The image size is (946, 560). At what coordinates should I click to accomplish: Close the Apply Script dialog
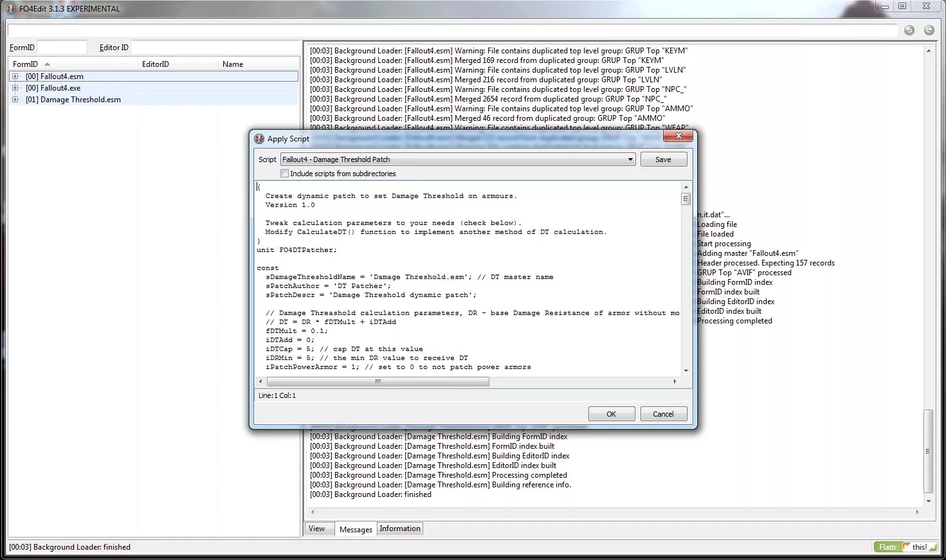click(678, 136)
